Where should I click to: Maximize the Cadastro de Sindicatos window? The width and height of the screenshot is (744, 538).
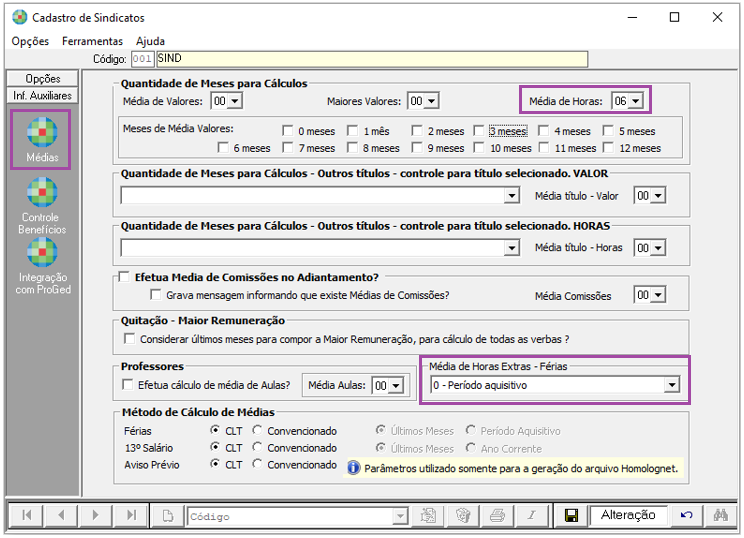tap(674, 18)
